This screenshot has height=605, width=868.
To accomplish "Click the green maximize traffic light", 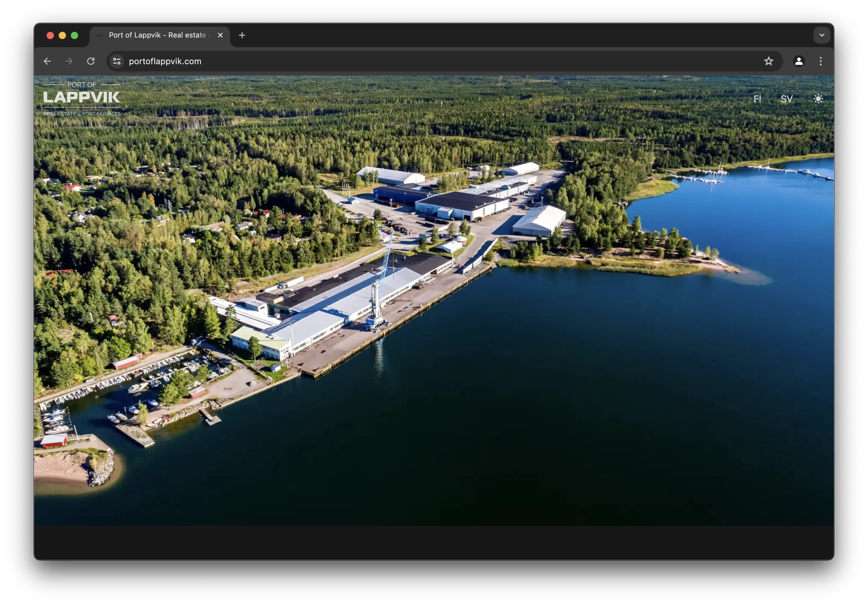I will click(x=74, y=35).
